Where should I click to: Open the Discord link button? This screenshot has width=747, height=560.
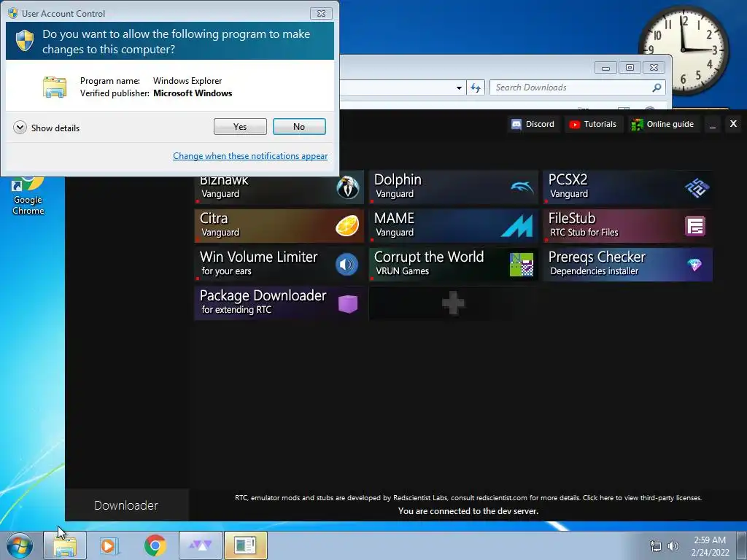pyautogui.click(x=533, y=124)
